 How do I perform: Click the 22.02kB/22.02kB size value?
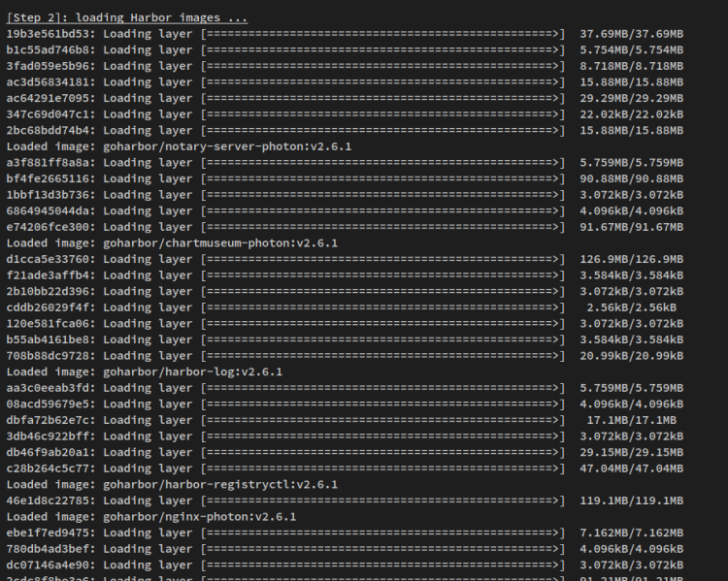(632, 114)
